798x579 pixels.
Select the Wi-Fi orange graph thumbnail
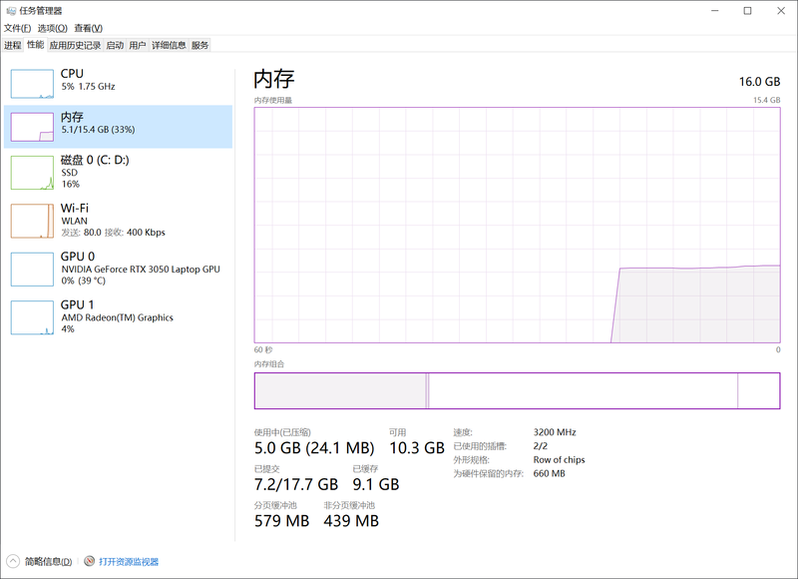pos(32,220)
